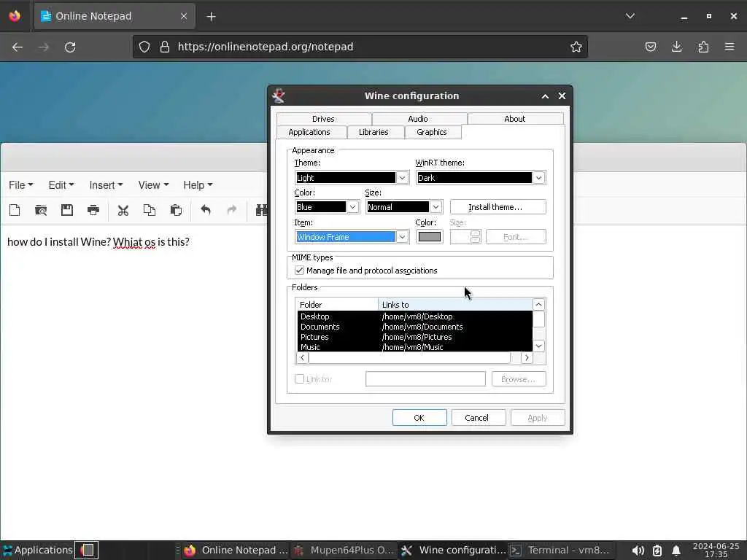Open the Help menu in Online Notepad

click(x=198, y=184)
